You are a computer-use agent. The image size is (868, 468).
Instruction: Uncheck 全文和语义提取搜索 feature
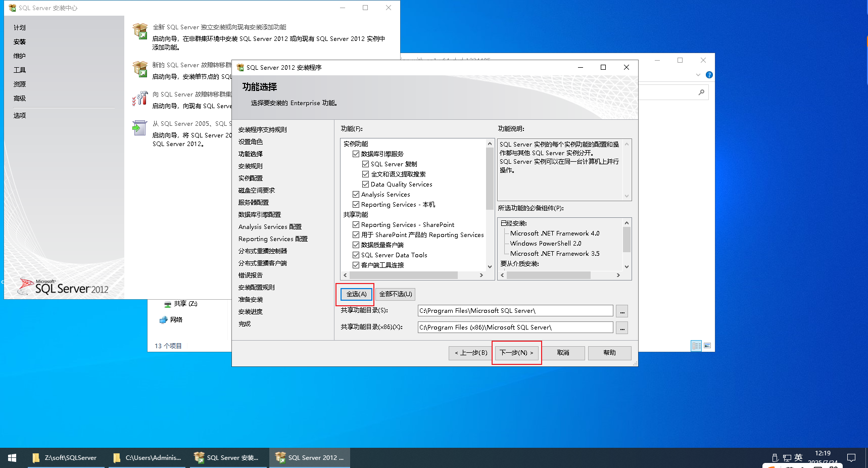365,174
